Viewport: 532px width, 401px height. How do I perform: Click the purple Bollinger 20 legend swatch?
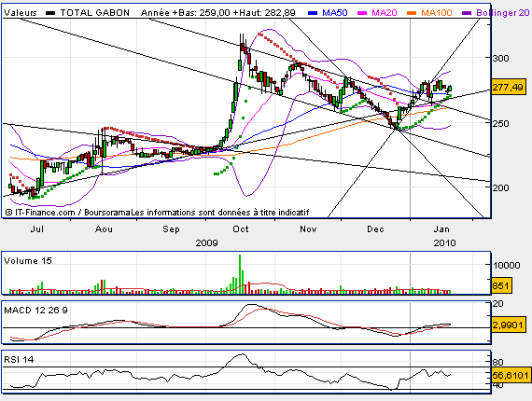click(467, 13)
